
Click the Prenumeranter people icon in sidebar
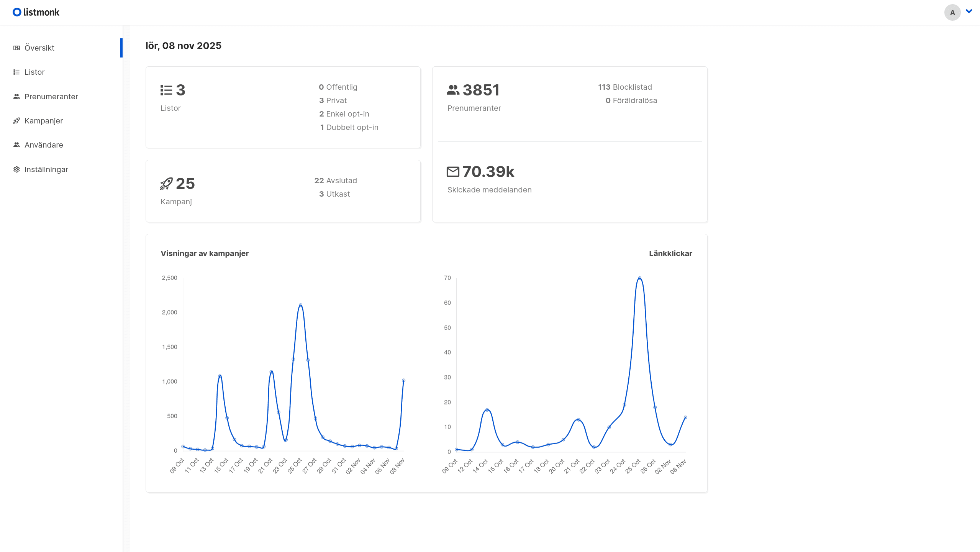17,97
